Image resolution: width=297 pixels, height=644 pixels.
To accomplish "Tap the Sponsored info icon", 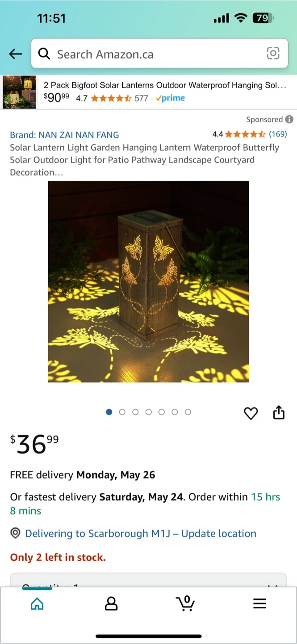I will coord(289,119).
